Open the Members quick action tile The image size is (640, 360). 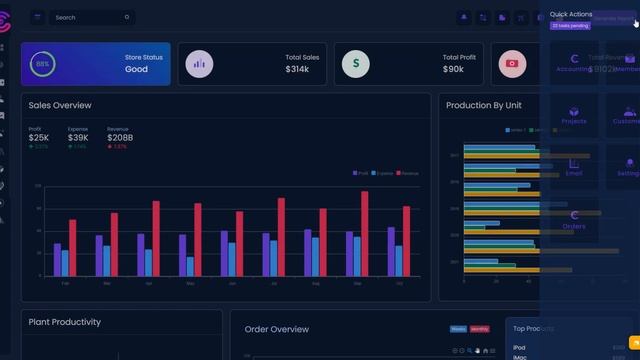coord(623,63)
